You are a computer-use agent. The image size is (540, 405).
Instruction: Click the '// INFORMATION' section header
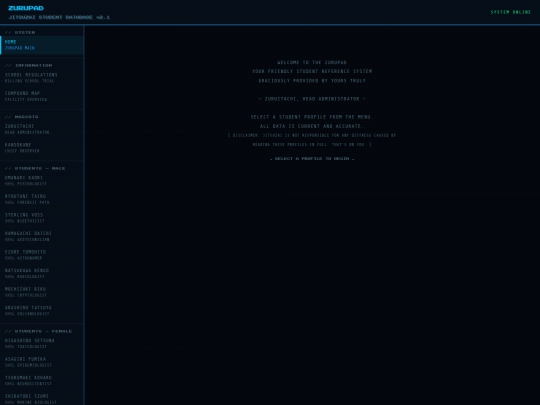tap(29, 65)
